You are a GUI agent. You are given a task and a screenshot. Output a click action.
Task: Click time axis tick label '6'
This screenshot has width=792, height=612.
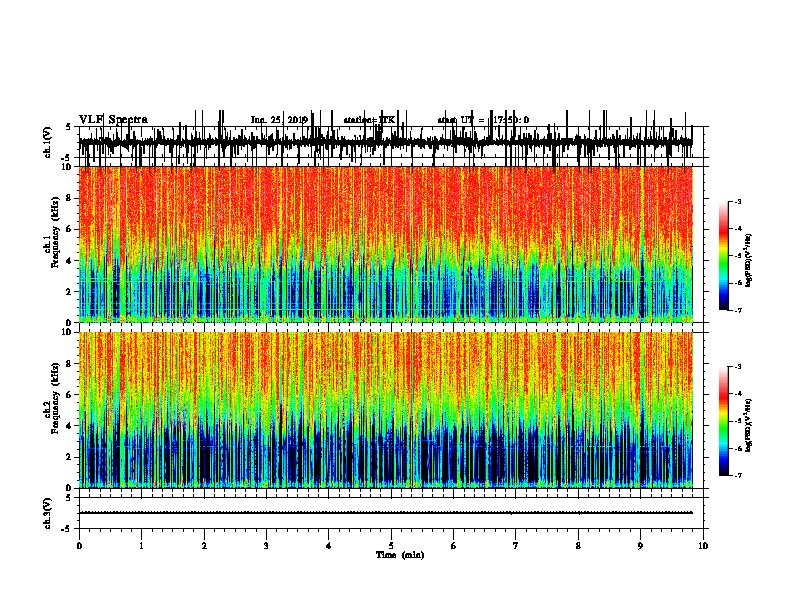click(454, 546)
